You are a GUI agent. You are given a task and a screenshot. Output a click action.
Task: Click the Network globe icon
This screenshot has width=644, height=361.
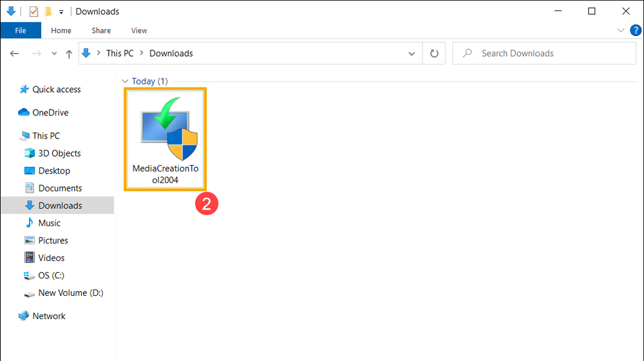click(x=24, y=315)
